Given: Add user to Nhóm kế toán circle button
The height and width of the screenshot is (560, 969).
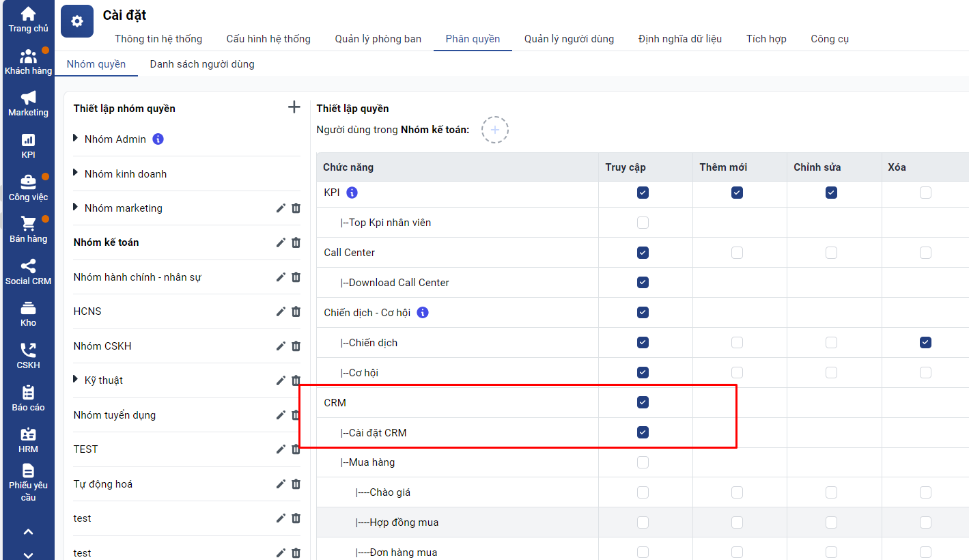Looking at the screenshot, I should 494,130.
